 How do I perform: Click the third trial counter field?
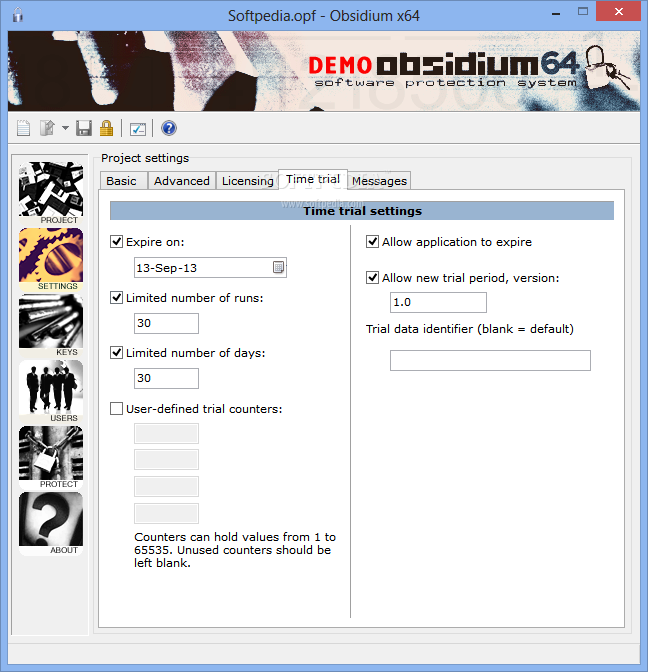[166, 486]
